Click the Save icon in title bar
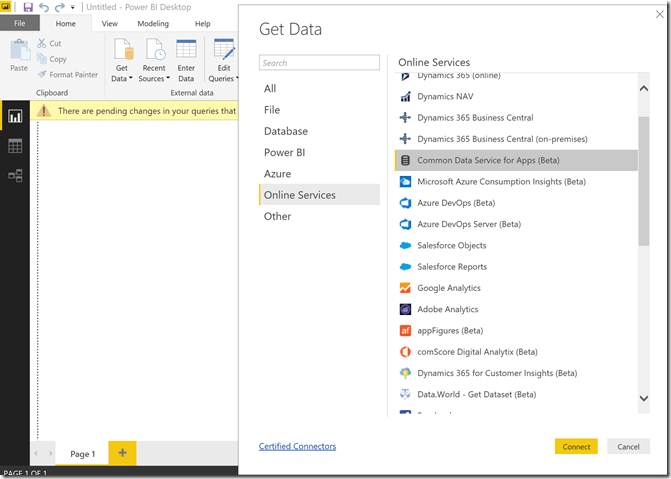The width and height of the screenshot is (671, 479). point(27,7)
